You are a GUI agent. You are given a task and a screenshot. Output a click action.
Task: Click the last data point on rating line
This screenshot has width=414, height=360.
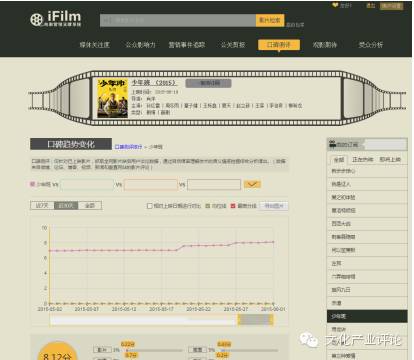point(273,242)
